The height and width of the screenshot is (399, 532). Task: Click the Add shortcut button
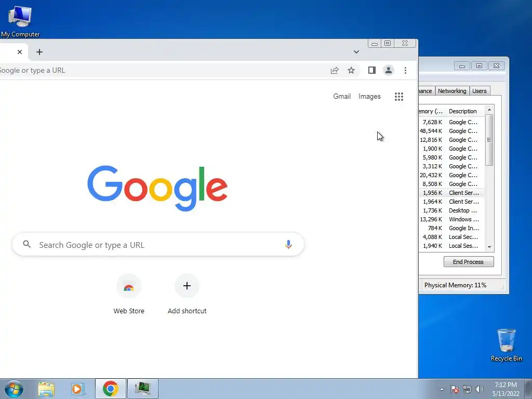point(187,294)
